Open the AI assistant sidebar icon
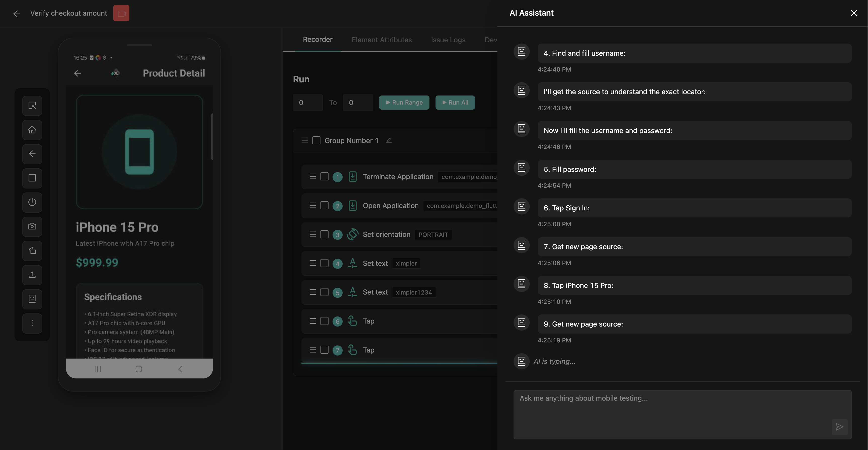This screenshot has width=868, height=450. tap(32, 299)
